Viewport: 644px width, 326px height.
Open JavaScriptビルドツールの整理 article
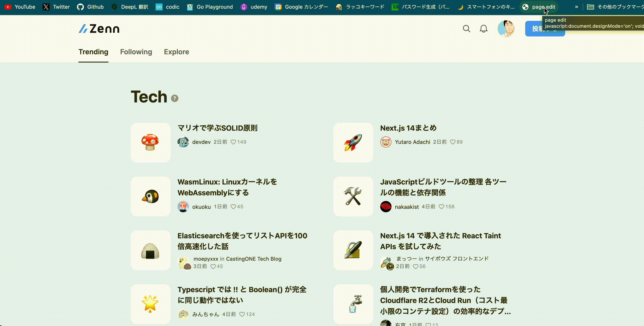pyautogui.click(x=443, y=187)
